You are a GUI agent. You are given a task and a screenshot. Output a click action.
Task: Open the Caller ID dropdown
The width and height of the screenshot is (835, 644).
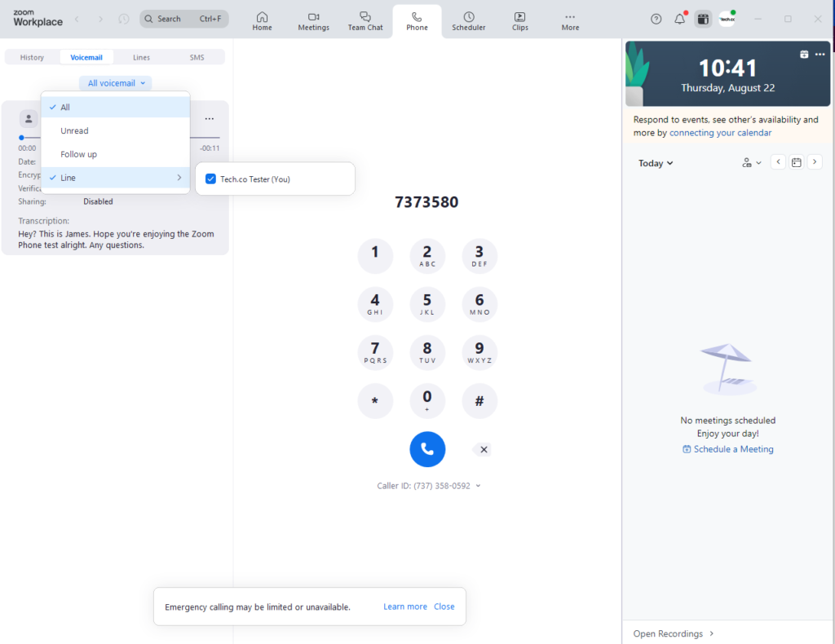[x=428, y=485]
